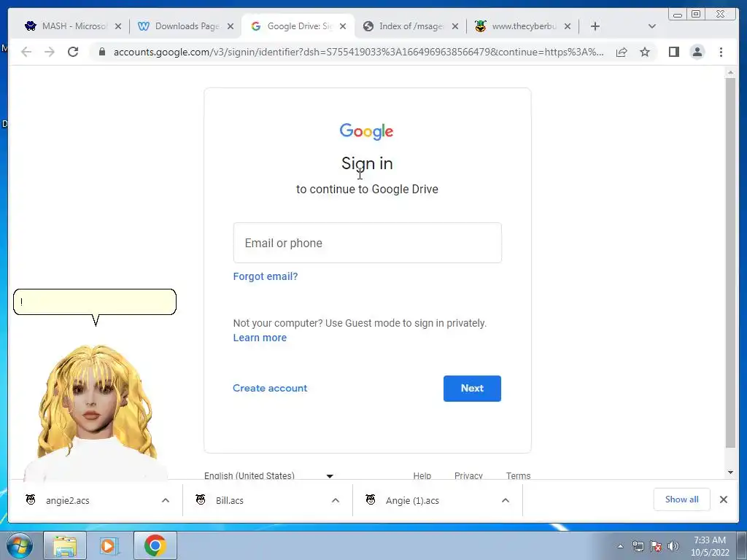The height and width of the screenshot is (560, 747).
Task: Open the Bill.acs download
Action: [x=229, y=500]
